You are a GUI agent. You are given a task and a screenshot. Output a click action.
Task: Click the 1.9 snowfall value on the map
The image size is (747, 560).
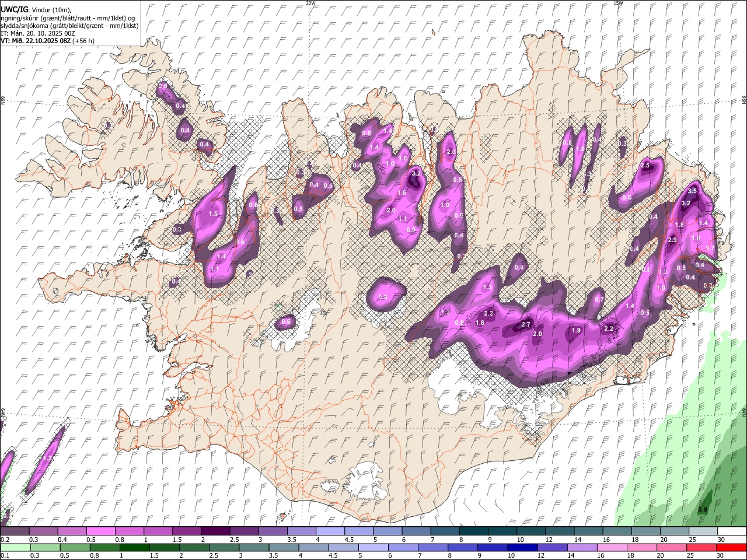click(x=576, y=330)
